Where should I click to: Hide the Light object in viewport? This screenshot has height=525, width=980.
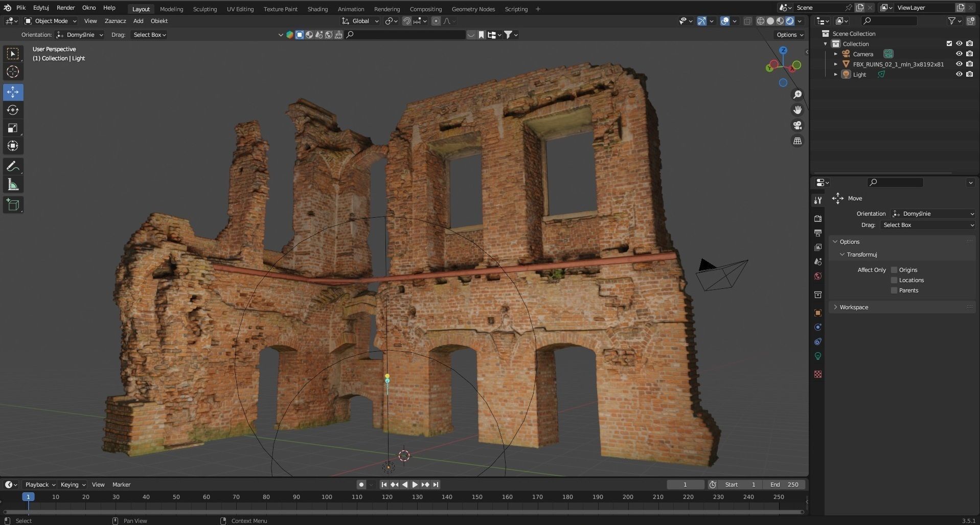pos(959,75)
